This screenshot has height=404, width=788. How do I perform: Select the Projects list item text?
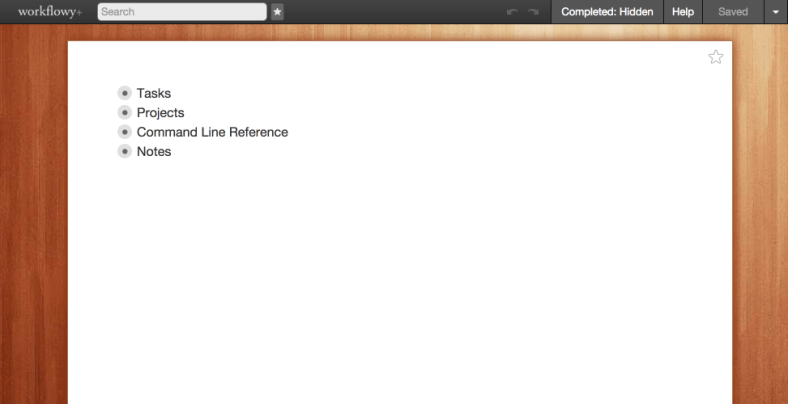(160, 113)
